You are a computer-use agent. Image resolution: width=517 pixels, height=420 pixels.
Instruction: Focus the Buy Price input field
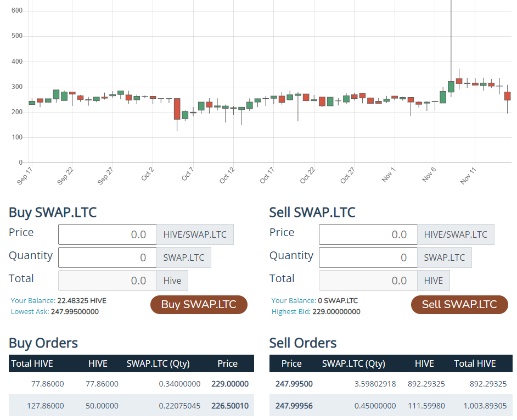(x=108, y=234)
